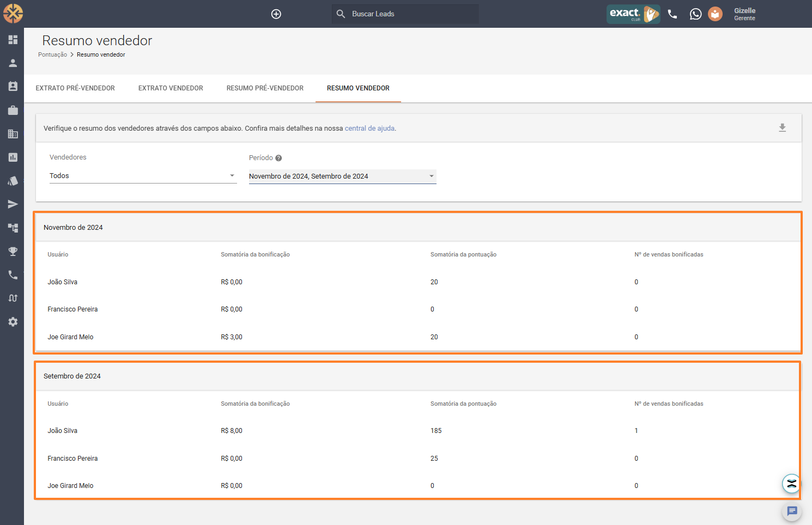The height and width of the screenshot is (525, 812).
Task: Open the chat bubble button
Action: coord(792,511)
